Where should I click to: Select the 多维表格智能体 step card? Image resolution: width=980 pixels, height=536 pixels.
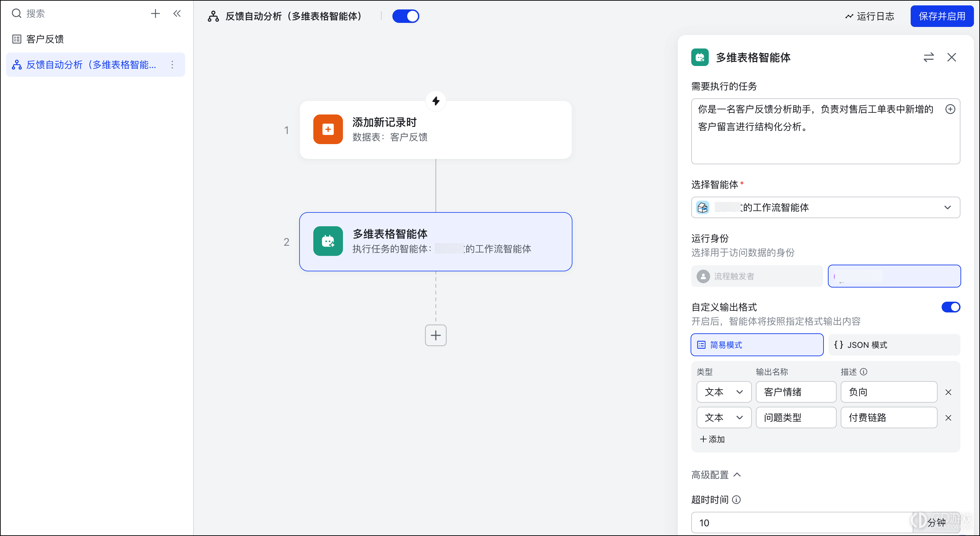(x=435, y=242)
